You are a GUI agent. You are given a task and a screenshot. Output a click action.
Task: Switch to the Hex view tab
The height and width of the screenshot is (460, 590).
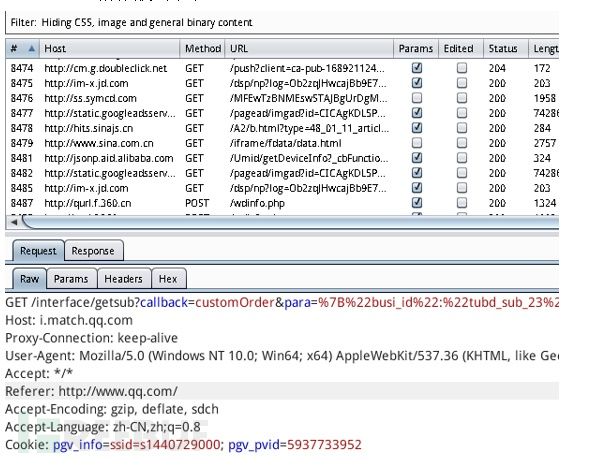coord(168,279)
